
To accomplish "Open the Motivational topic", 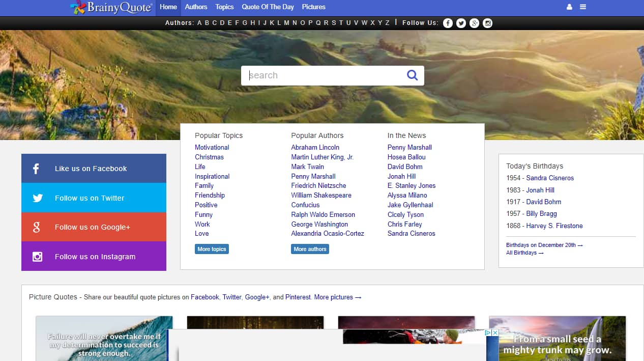I will point(212,147).
